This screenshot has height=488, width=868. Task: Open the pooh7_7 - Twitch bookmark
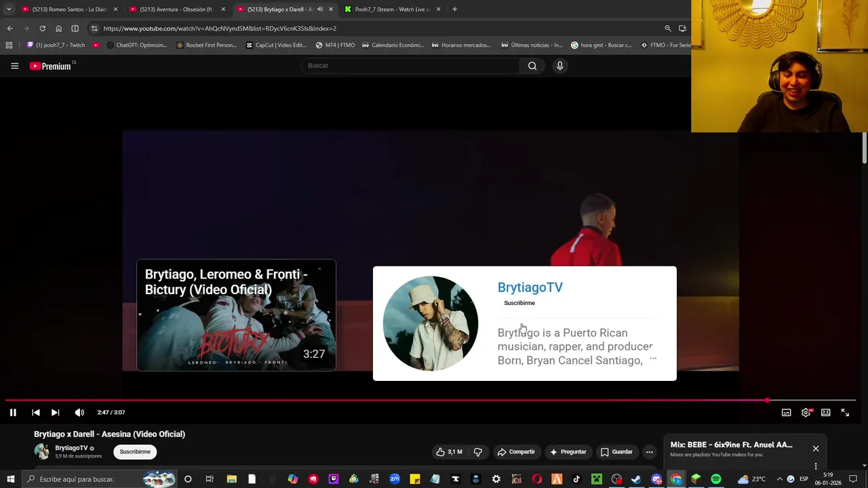[56, 45]
